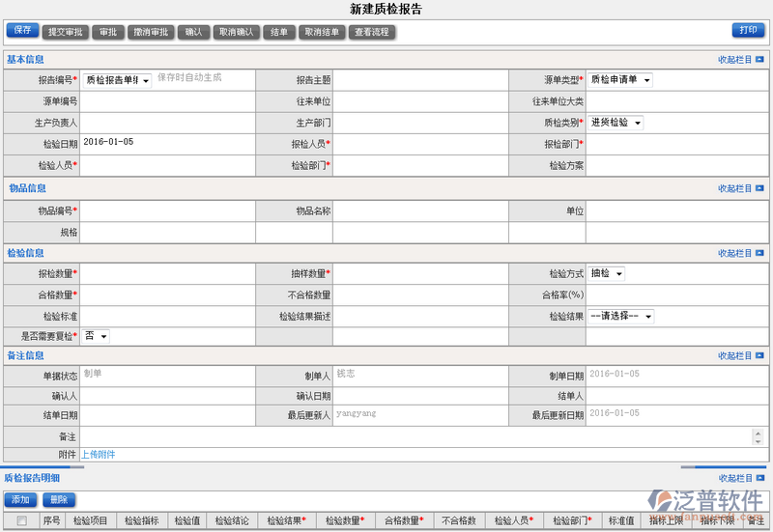Collapse the 备注信息 section icon
773x532 pixels.
[x=759, y=355]
